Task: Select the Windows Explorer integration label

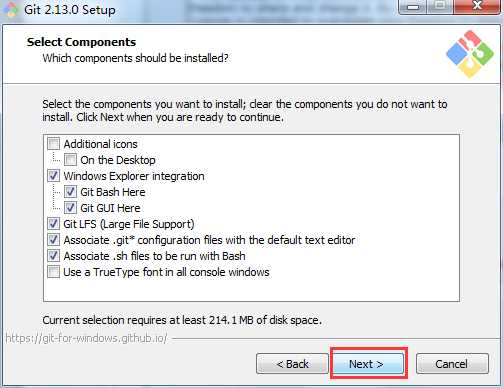Action: tap(134, 176)
